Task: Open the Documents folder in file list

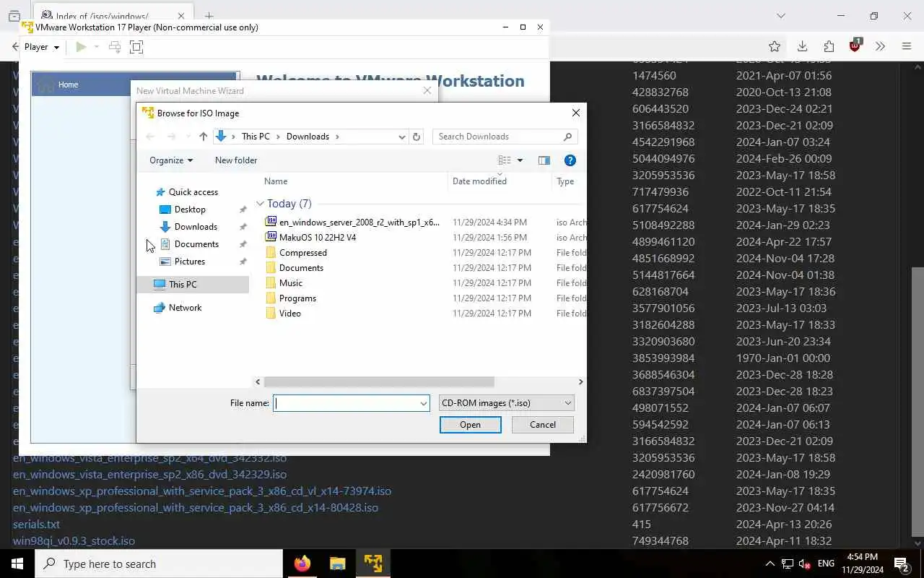Action: click(x=295, y=268)
